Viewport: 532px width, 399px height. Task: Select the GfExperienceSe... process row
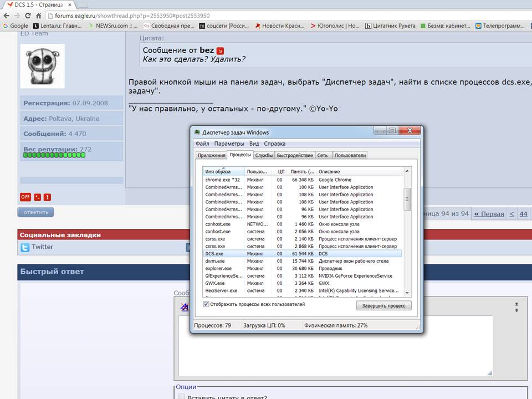[303, 276]
